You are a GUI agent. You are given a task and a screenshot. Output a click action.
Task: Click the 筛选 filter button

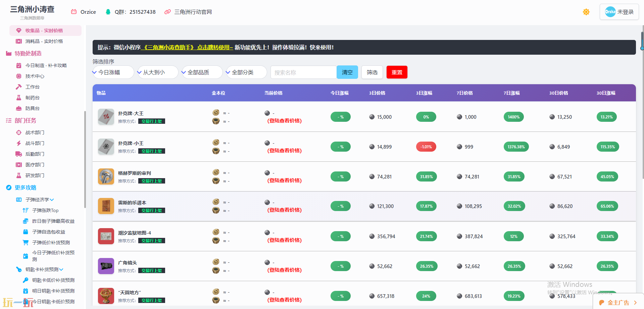(x=372, y=72)
